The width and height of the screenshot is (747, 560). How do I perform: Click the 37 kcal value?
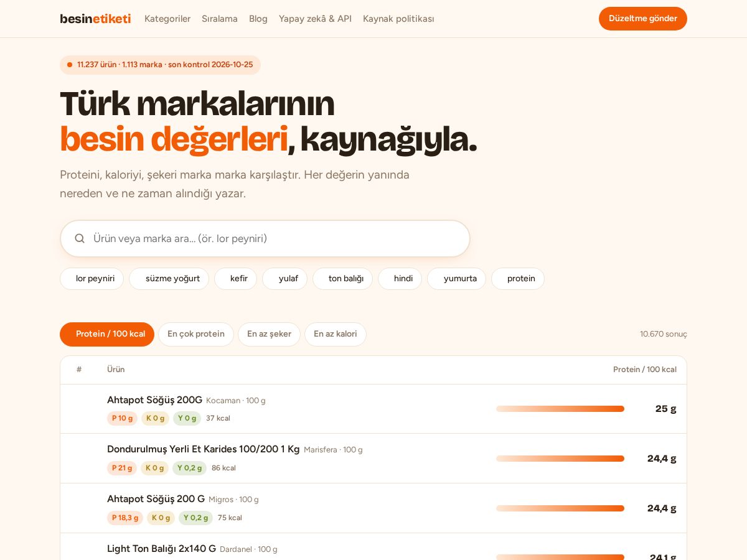click(218, 418)
